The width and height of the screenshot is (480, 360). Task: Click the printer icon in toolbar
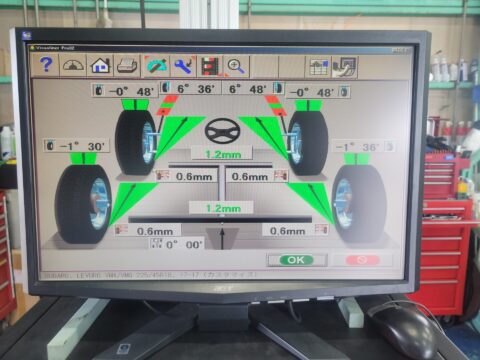coord(127,66)
